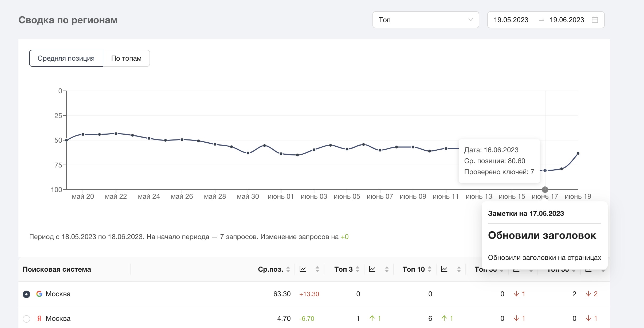Click end date 19.06.2023 field
The width and height of the screenshot is (644, 328).
click(x=567, y=20)
